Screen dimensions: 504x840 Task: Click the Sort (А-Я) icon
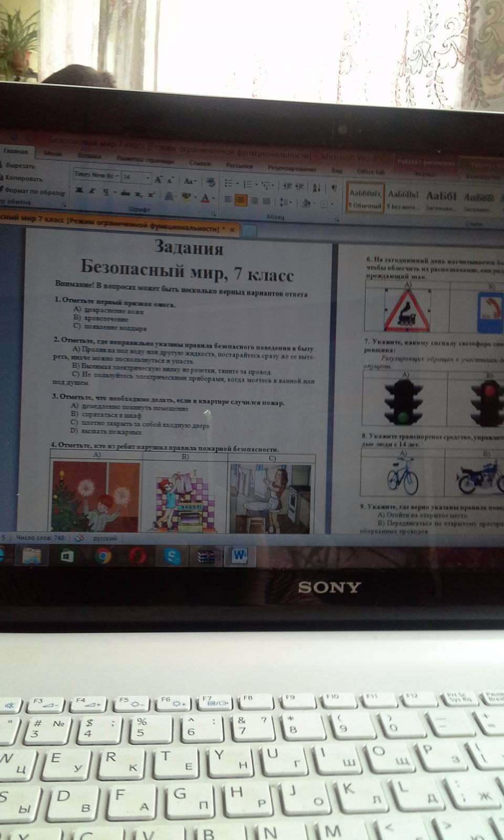click(317, 187)
